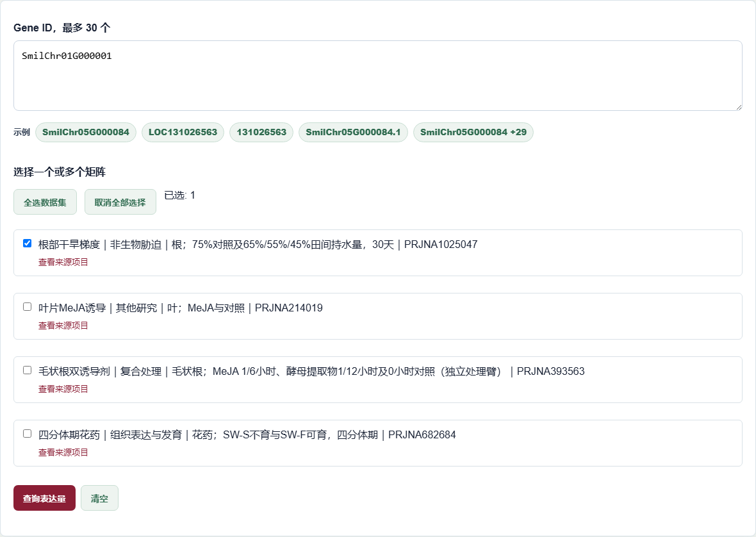Click the 已选: 1 selection counter
This screenshot has width=756, height=537.
click(180, 195)
